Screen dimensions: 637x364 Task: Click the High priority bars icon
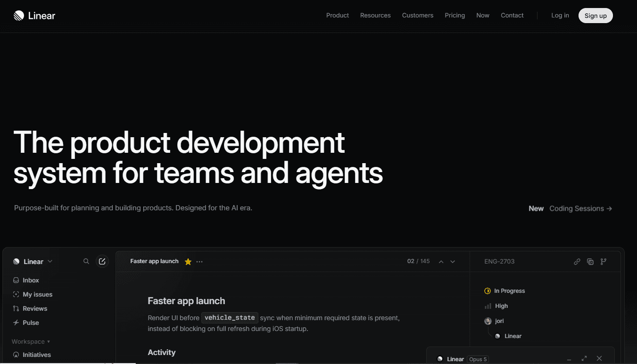click(488, 306)
